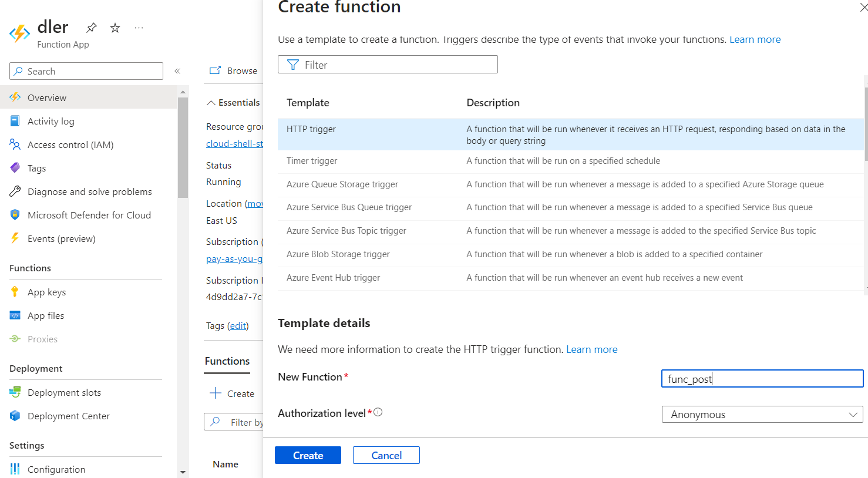Image resolution: width=868 pixels, height=478 pixels.
Task: Open the pay-as-you-go subscription link
Action: point(234,259)
